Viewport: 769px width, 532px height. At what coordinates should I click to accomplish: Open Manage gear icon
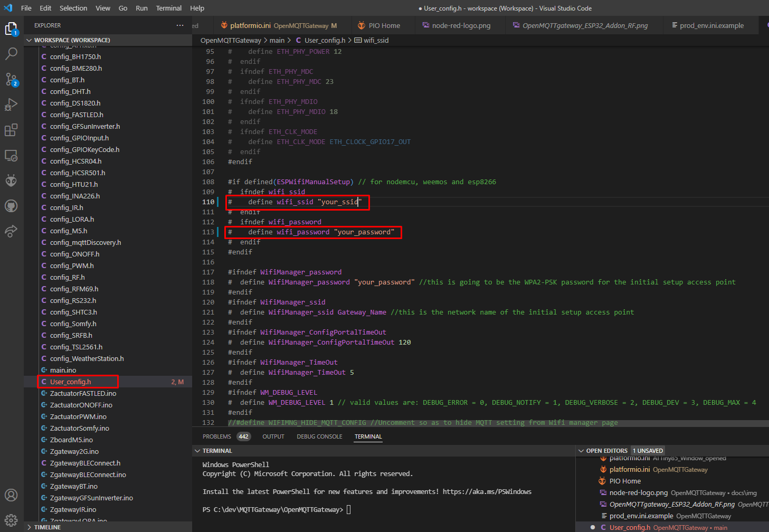(11, 520)
